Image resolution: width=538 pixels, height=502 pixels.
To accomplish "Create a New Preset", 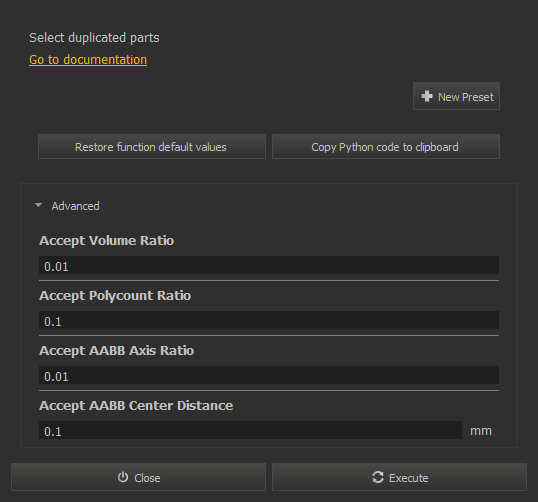I will [456, 96].
